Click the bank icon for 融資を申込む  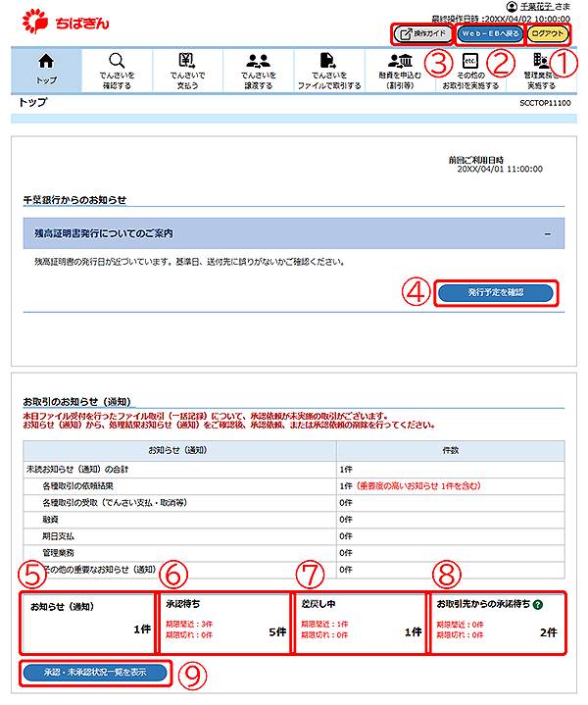pyautogui.click(x=400, y=61)
